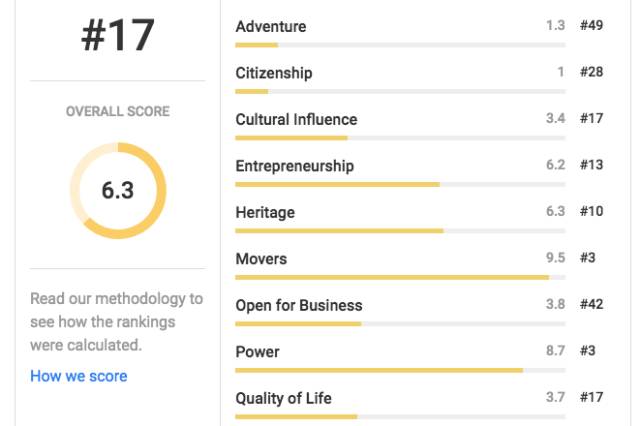Screen dimensions: 640x426
Task: Click the Open for Business #42 rank
Action: 591,304
